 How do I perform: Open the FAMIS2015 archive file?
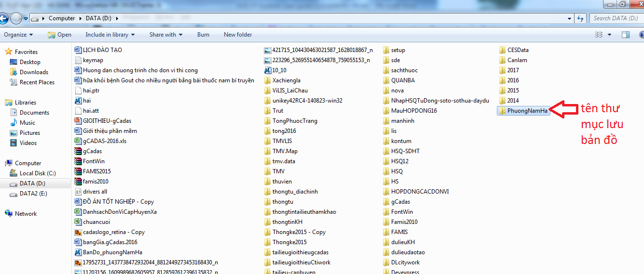pyautogui.click(x=96, y=171)
